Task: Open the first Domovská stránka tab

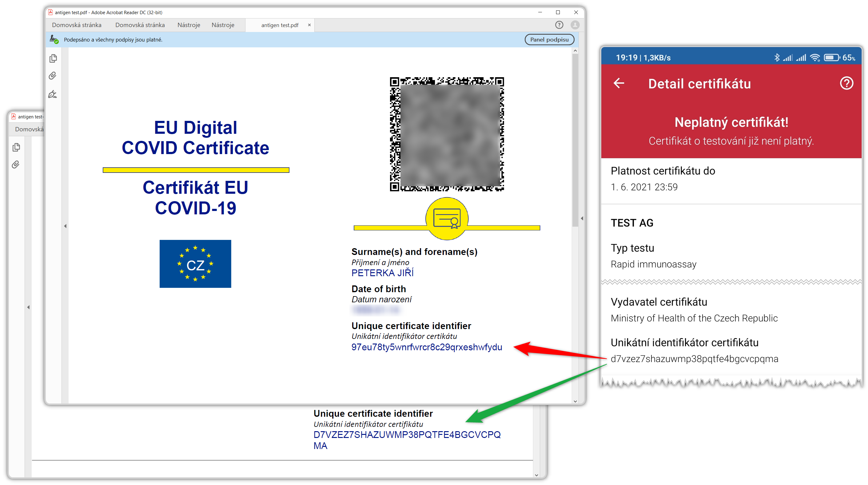Action: click(x=77, y=25)
